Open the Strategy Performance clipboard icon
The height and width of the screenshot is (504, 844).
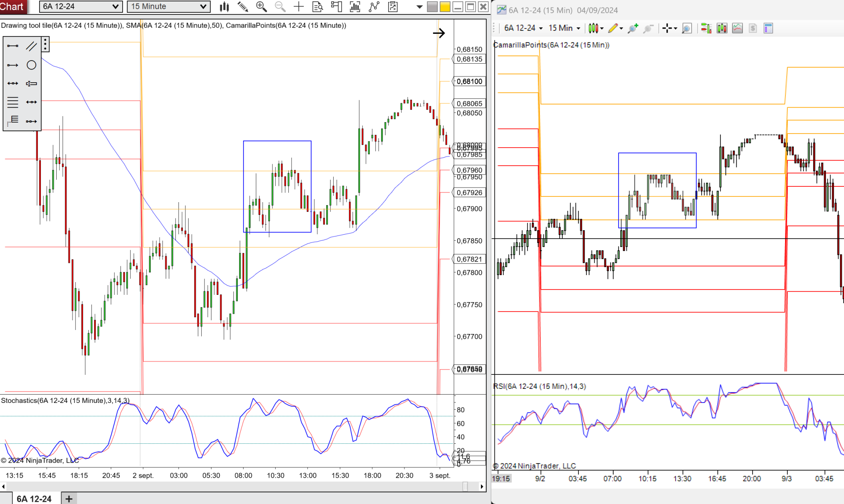pos(393,7)
